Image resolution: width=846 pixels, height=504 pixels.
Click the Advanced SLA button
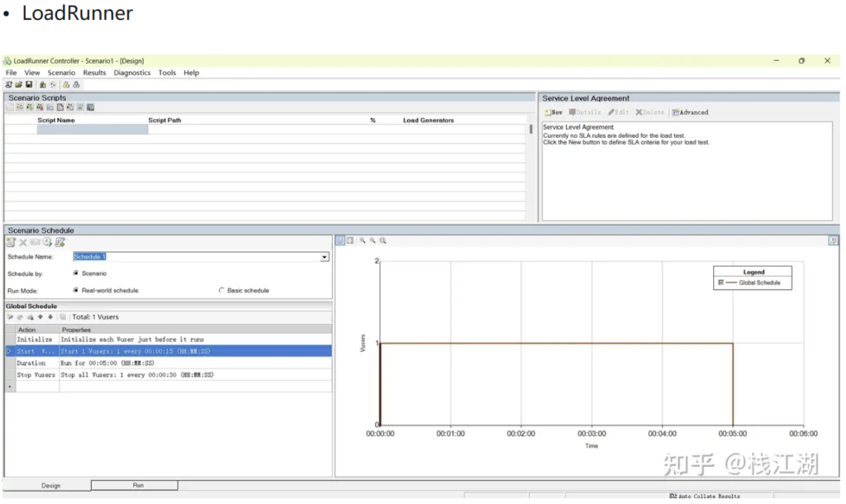click(690, 112)
